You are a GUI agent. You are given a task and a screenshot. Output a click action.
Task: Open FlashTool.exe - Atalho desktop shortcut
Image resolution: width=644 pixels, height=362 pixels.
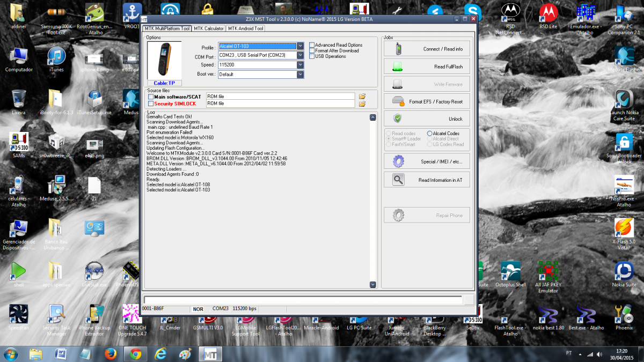pos(510,320)
